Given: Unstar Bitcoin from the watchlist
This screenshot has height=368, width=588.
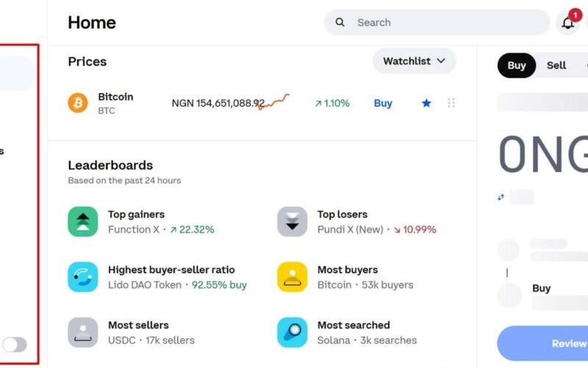Looking at the screenshot, I should pos(426,103).
